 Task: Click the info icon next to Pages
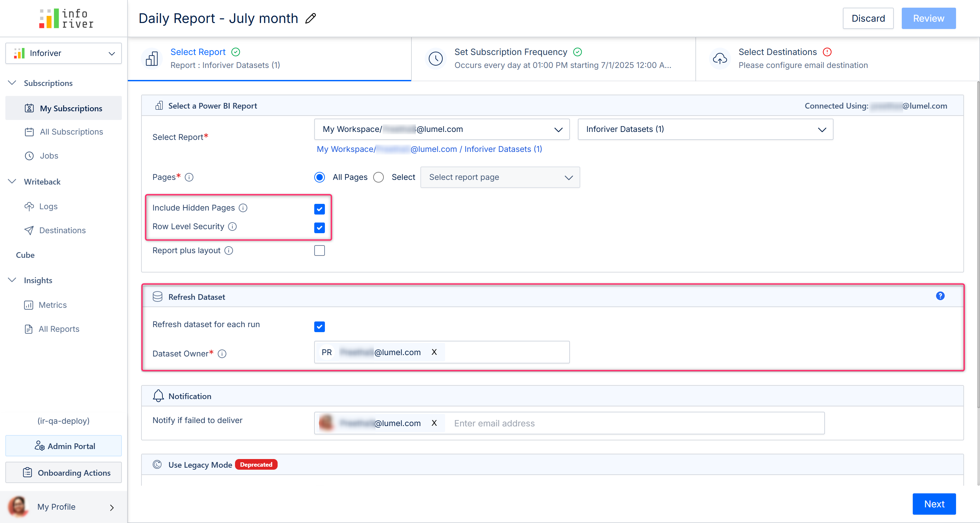[x=189, y=177]
